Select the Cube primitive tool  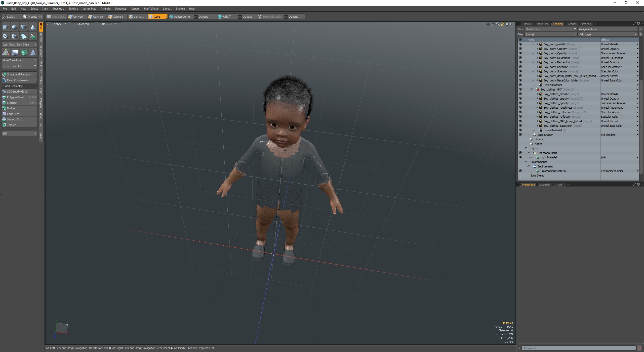click(x=5, y=27)
